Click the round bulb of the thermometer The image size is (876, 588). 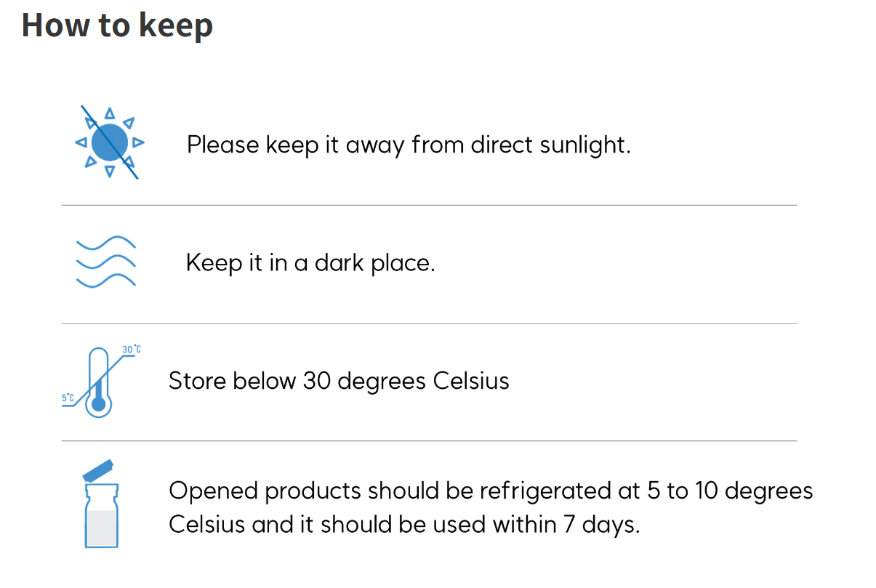[x=99, y=404]
